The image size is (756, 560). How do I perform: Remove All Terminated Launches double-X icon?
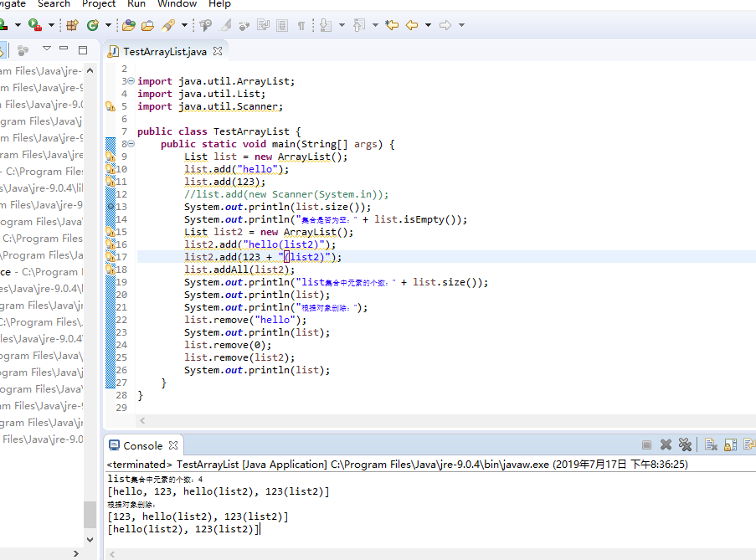click(685, 444)
